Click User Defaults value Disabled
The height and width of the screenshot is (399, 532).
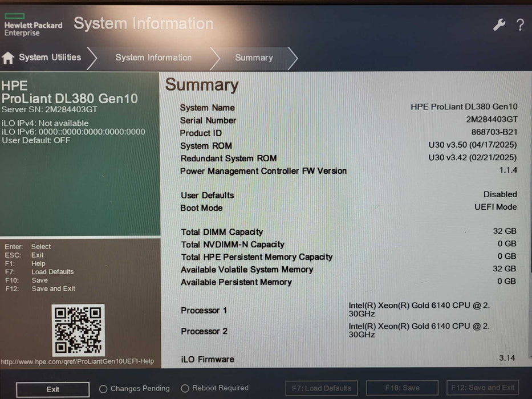tap(500, 194)
